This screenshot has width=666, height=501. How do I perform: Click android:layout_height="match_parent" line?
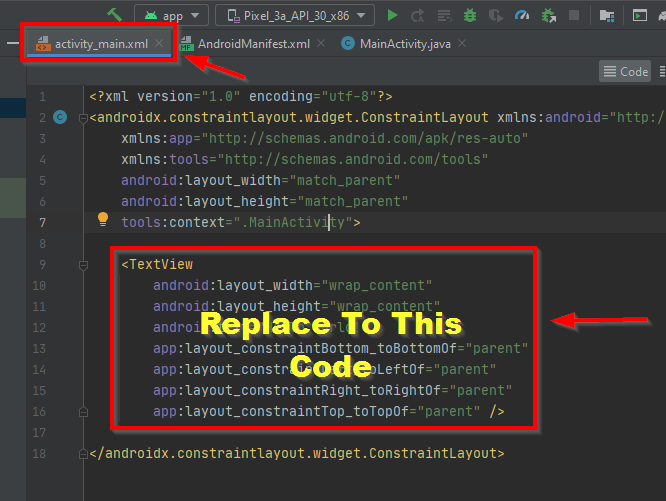point(265,201)
